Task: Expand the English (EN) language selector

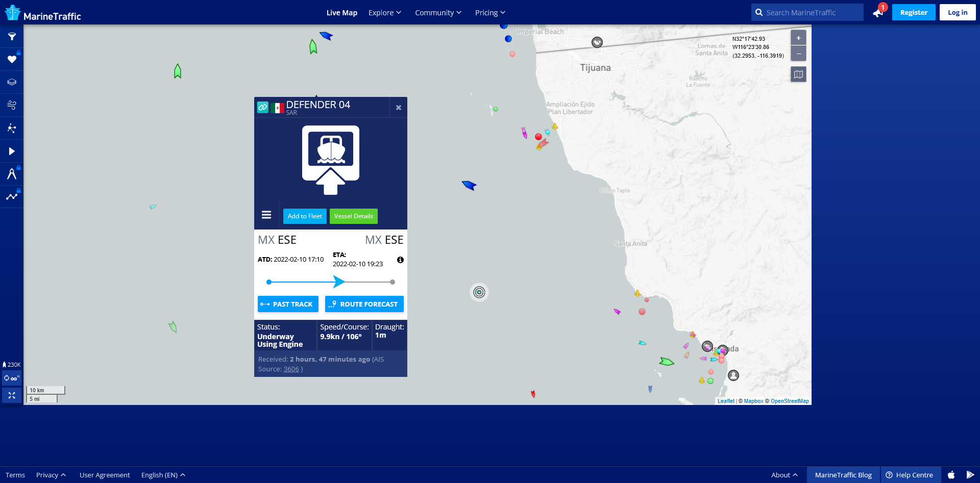Action: click(x=163, y=475)
